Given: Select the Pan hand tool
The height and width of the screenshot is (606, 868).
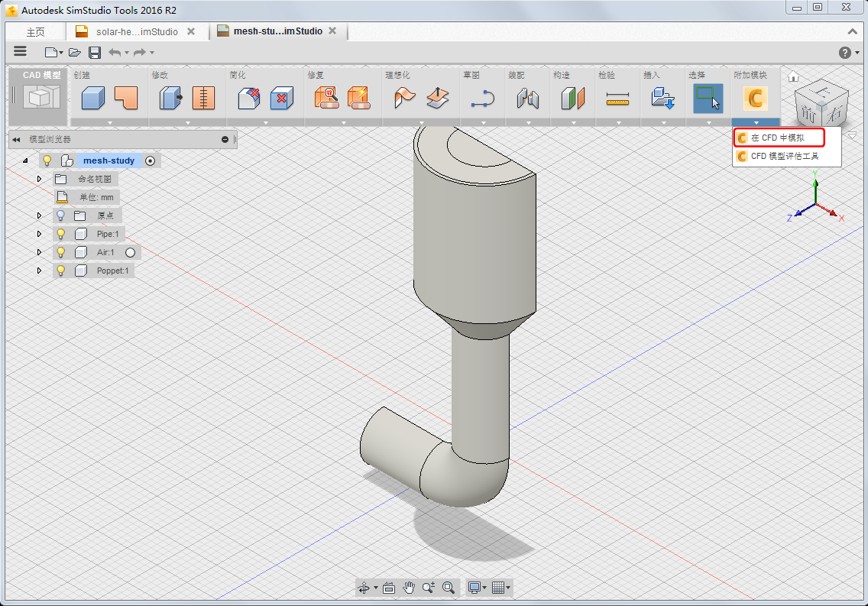Looking at the screenshot, I should click(409, 588).
